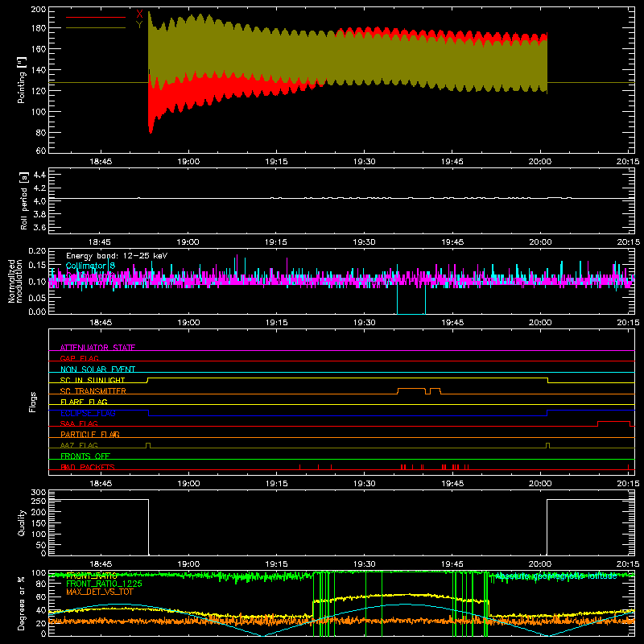Click the SAA_FLAG raised step near 20:12

pyautogui.click(x=614, y=423)
